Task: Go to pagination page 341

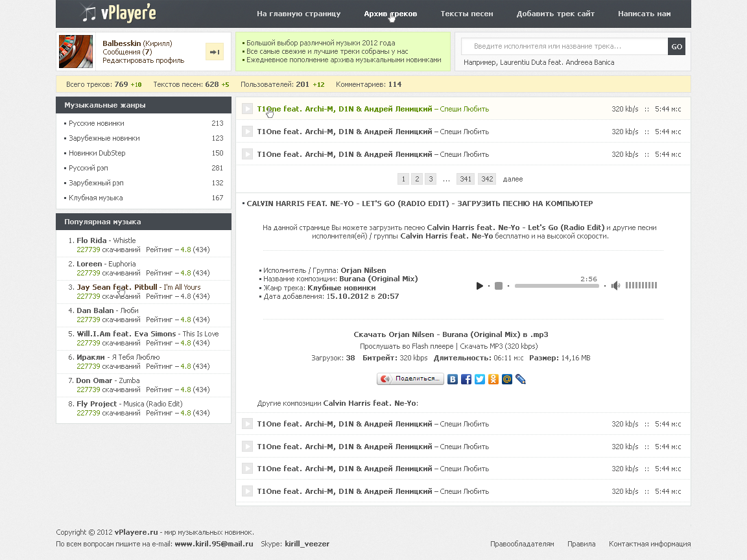Action: [466, 179]
